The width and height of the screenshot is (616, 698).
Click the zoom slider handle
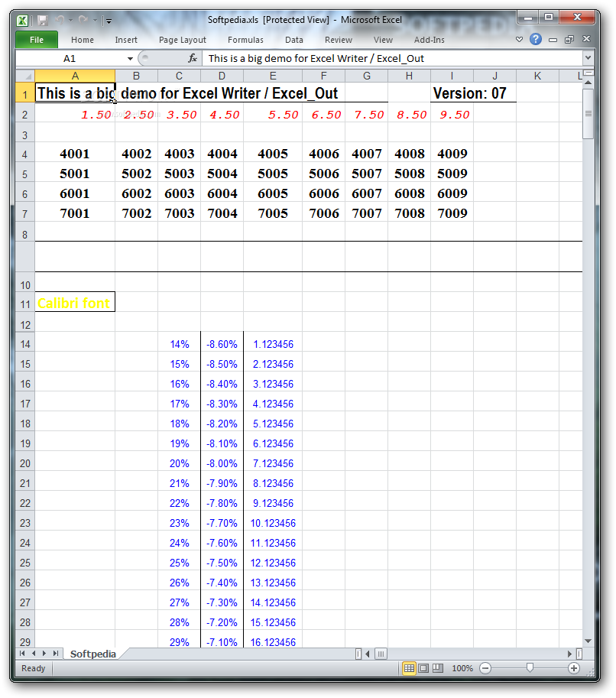[x=530, y=667]
